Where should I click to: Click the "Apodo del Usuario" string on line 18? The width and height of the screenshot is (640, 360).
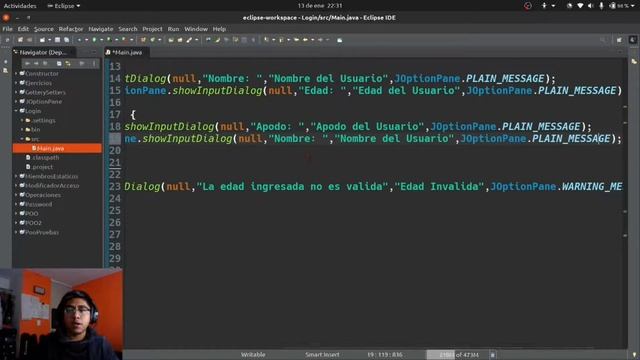click(x=367, y=127)
